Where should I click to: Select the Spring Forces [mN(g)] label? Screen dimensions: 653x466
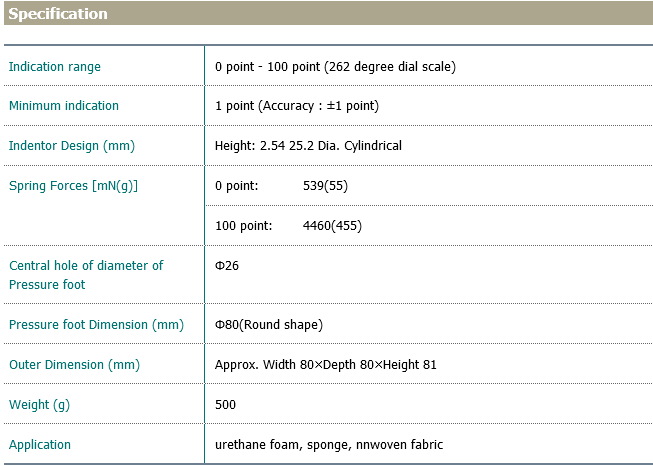[x=73, y=186]
